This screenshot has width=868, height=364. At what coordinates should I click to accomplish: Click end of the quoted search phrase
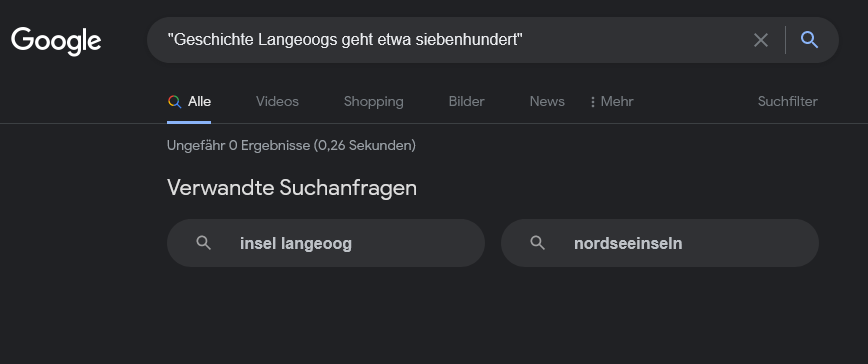click(523, 40)
